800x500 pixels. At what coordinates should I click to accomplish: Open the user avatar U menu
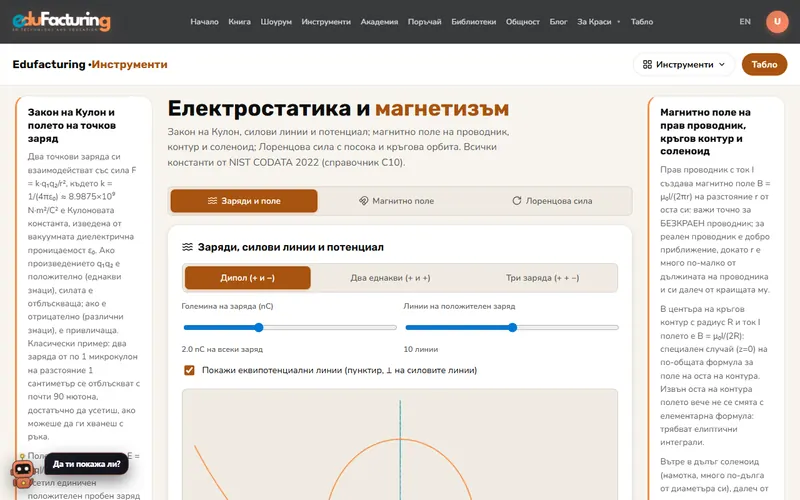tap(777, 21)
